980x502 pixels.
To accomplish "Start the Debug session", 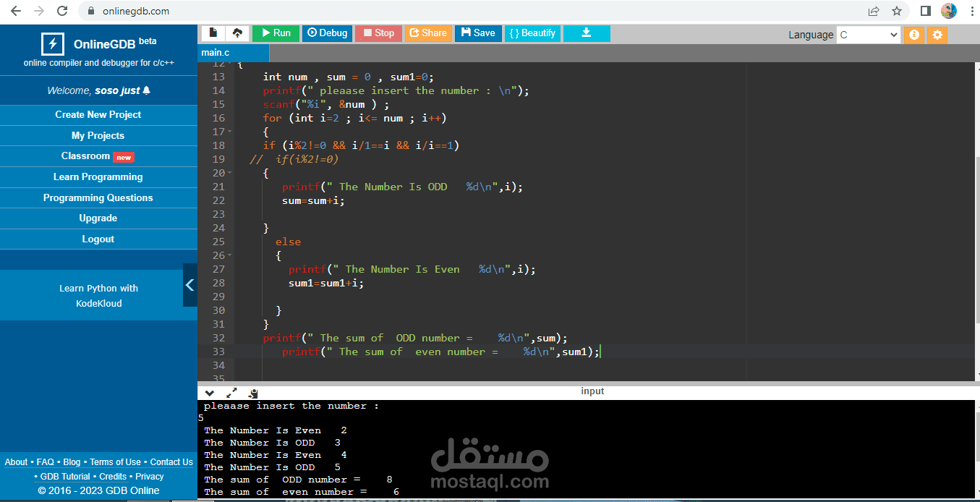I will pos(327,33).
